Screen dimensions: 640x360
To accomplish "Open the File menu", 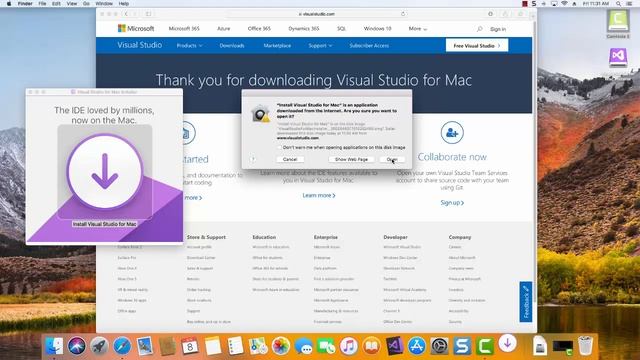I will pyautogui.click(x=42, y=4).
